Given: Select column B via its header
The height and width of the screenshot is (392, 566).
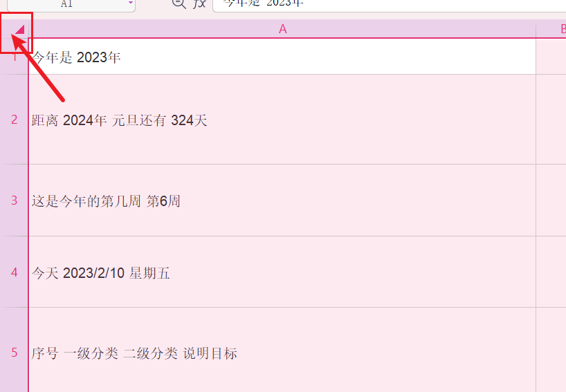Looking at the screenshot, I should coord(551,29).
